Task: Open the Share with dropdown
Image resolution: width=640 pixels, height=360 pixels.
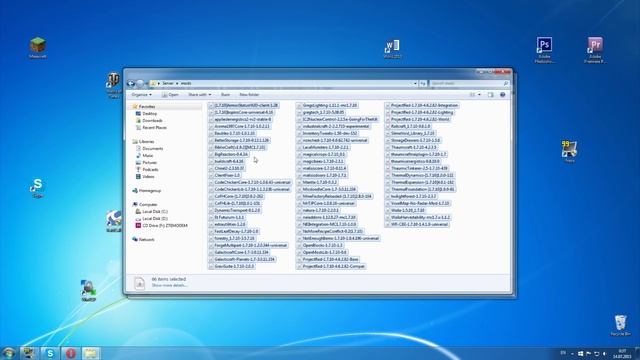Action: pos(199,95)
